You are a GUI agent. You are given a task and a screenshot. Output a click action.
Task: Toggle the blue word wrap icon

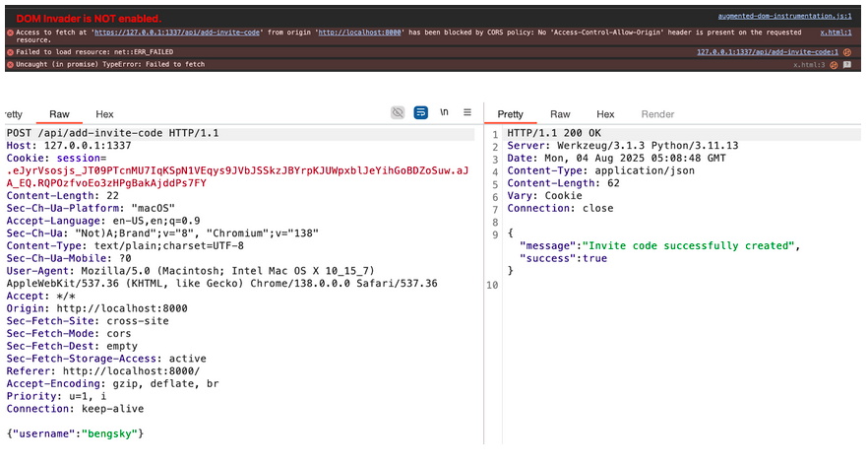point(420,113)
